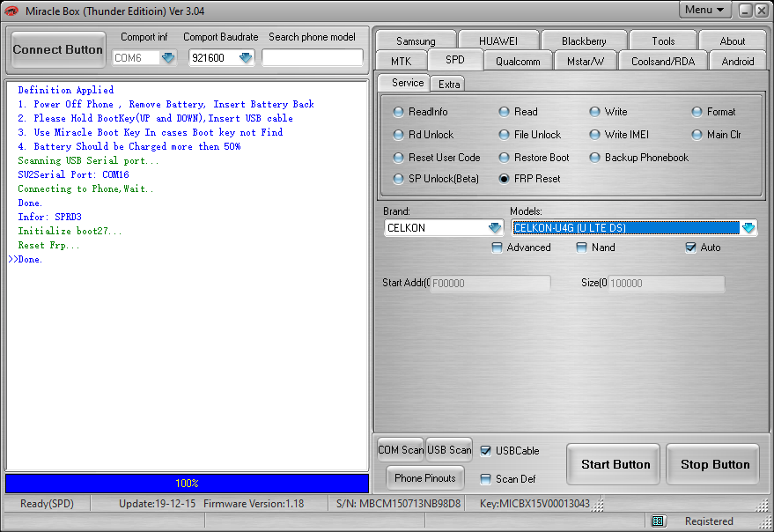Switch to the Blackberry tab
Screen dimensions: 774x532
click(584, 41)
